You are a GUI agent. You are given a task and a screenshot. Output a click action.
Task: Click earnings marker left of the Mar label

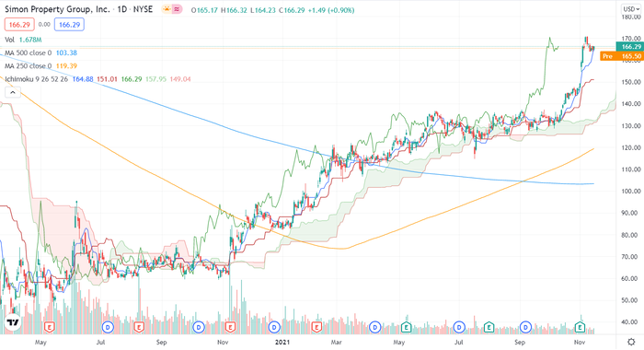316,327
